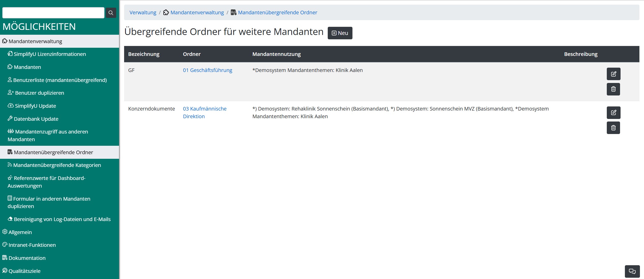
Task: Click the search magnifier button in sidebar
Action: coord(111,13)
